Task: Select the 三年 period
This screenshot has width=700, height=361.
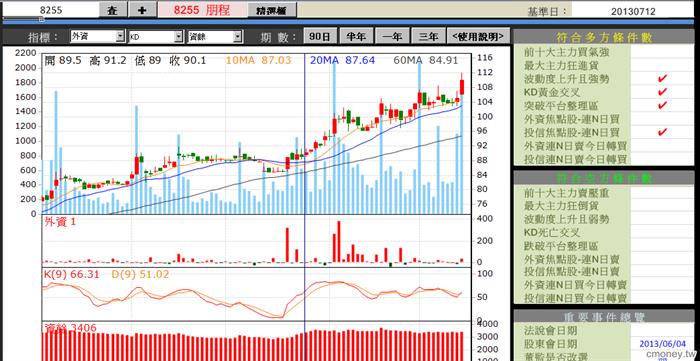Action: [x=428, y=37]
